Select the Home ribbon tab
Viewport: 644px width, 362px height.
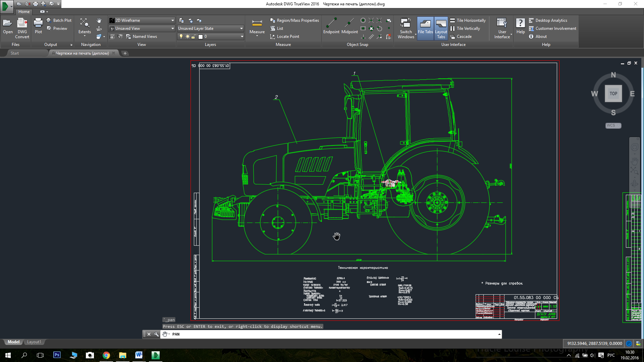(x=24, y=12)
